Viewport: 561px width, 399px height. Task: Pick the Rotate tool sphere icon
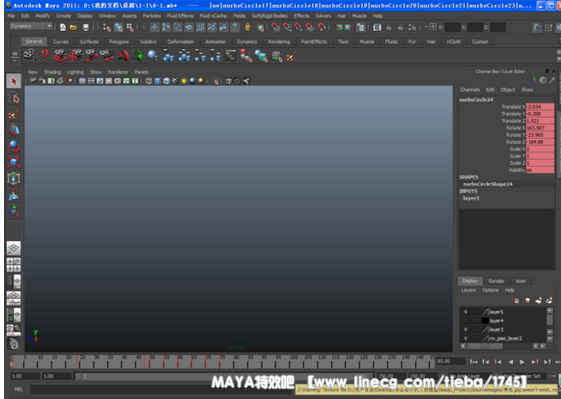point(14,146)
